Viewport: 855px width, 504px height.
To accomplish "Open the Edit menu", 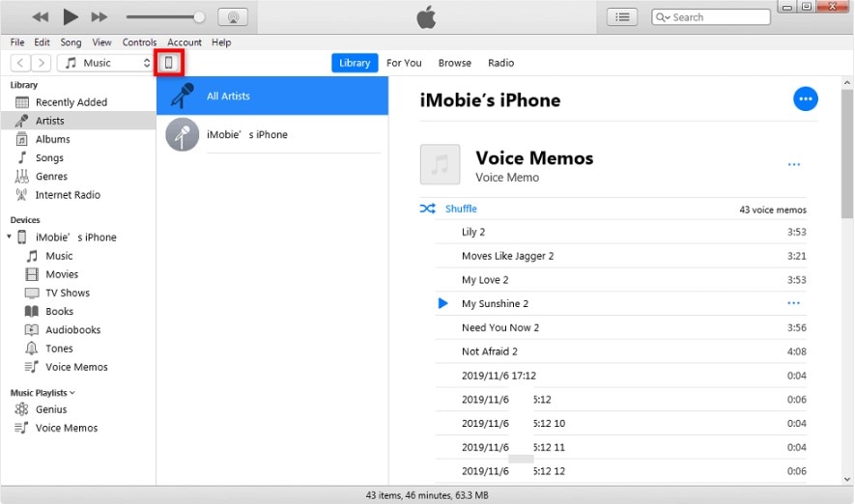I will pos(42,42).
